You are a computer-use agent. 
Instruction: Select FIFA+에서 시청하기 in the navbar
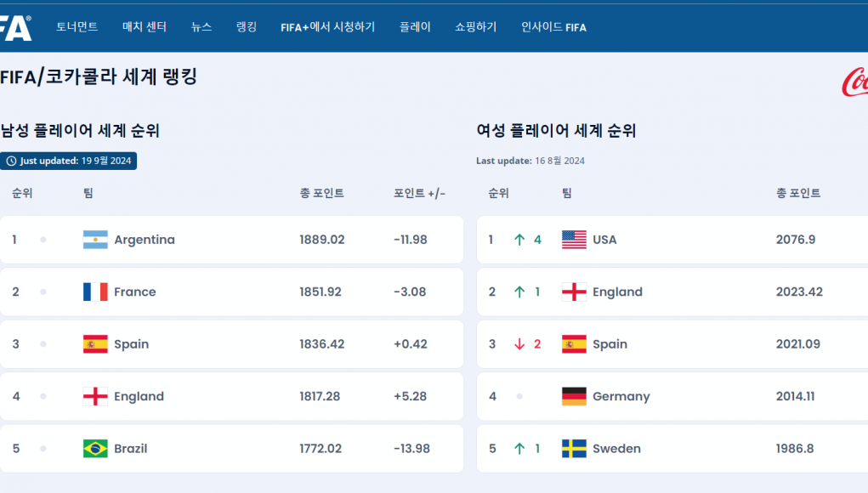[327, 27]
